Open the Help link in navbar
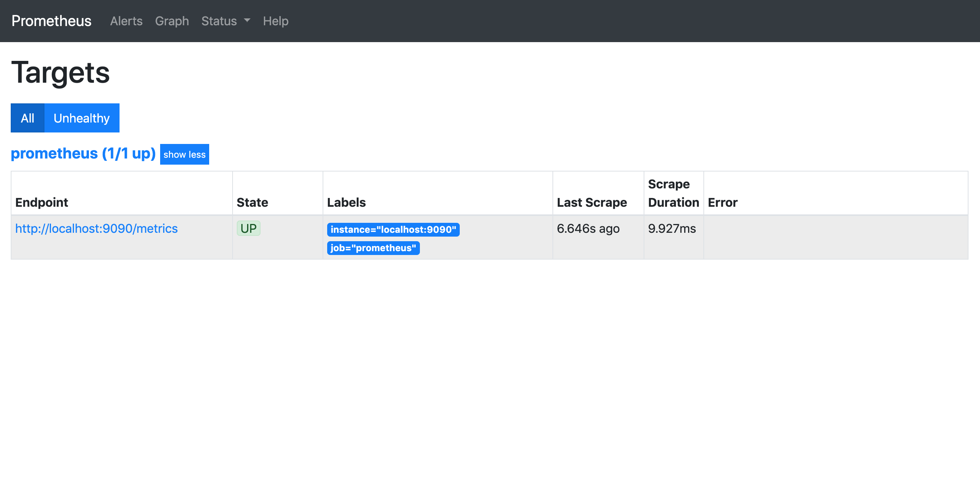This screenshot has width=980, height=487. 275,21
